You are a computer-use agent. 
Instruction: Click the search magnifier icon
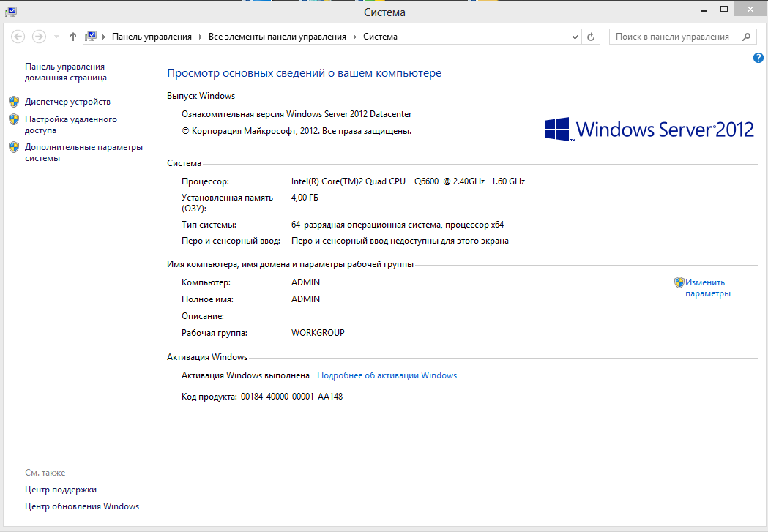pos(746,37)
